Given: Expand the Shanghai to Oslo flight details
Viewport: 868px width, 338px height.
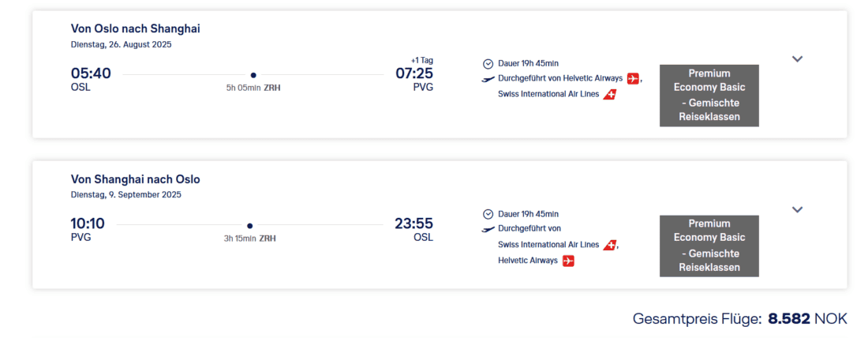Looking at the screenshot, I should tap(797, 210).
